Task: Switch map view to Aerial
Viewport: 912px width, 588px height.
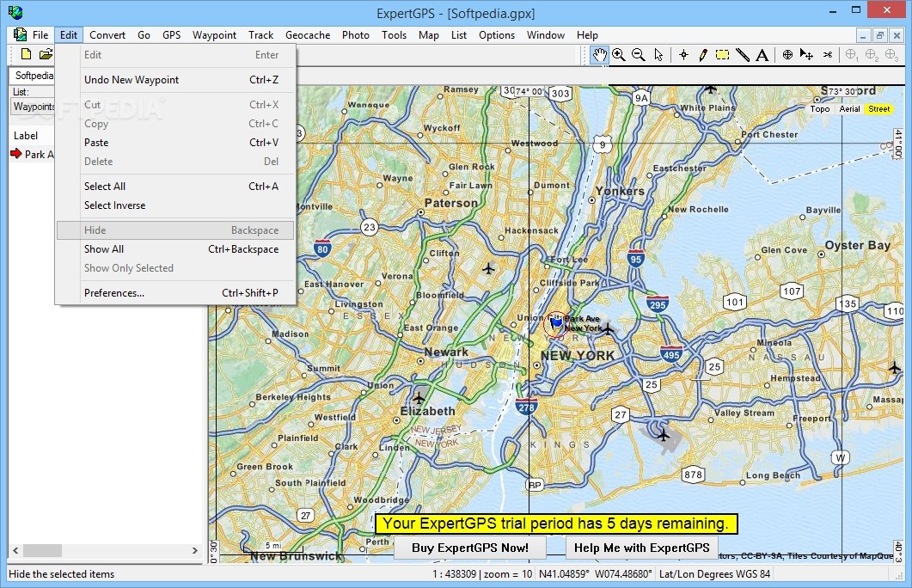Action: [x=849, y=109]
